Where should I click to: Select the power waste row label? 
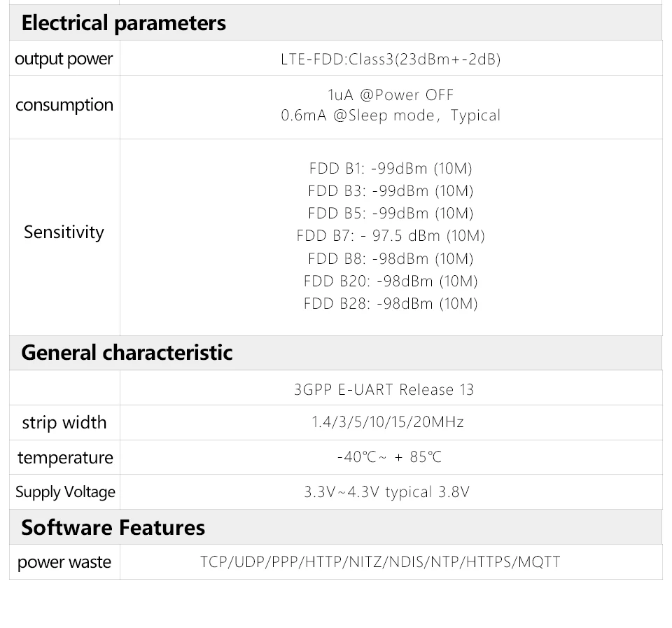(64, 562)
